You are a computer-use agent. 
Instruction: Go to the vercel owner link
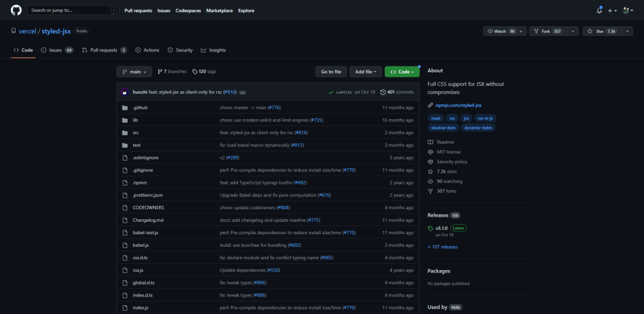tap(28, 31)
